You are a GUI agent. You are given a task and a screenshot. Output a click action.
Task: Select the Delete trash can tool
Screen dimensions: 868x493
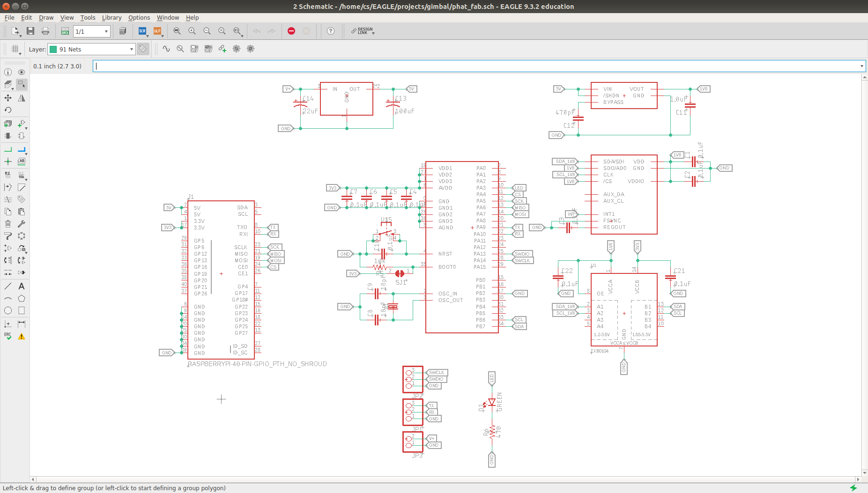click(8, 224)
